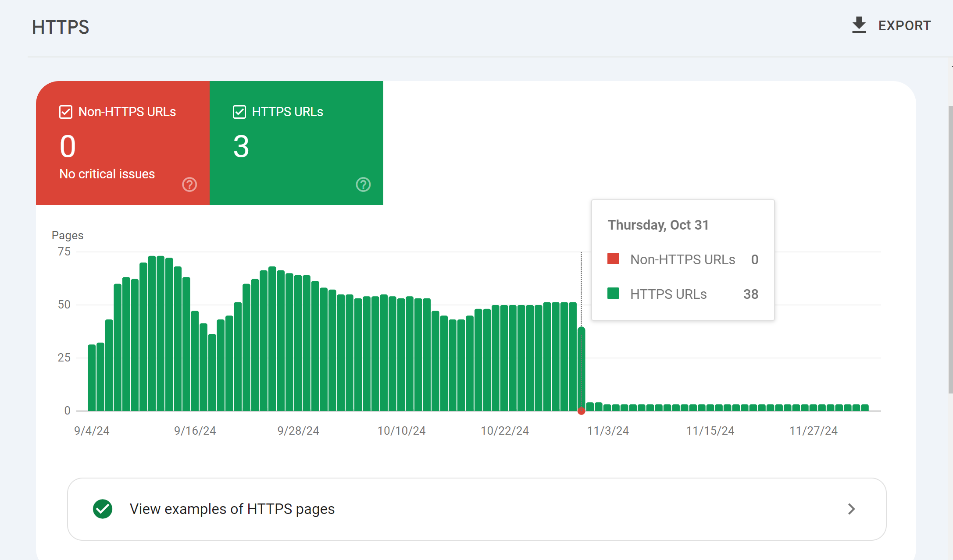Click red Non-HTTPS legend swatch in tooltip
This screenshot has width=953, height=560.
pyautogui.click(x=613, y=259)
